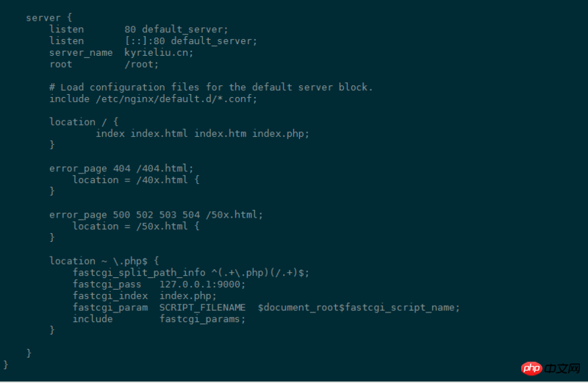Click the fastcgi_params include value
This screenshot has width=588, height=383.
click(202, 319)
